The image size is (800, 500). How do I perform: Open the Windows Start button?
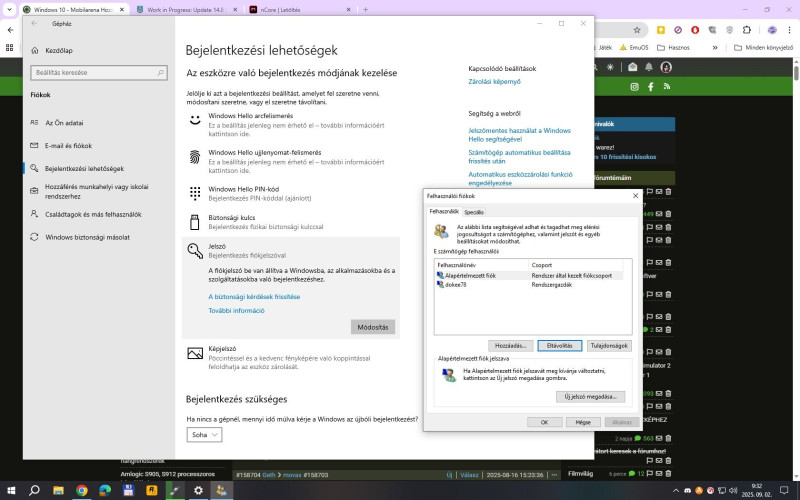11,490
